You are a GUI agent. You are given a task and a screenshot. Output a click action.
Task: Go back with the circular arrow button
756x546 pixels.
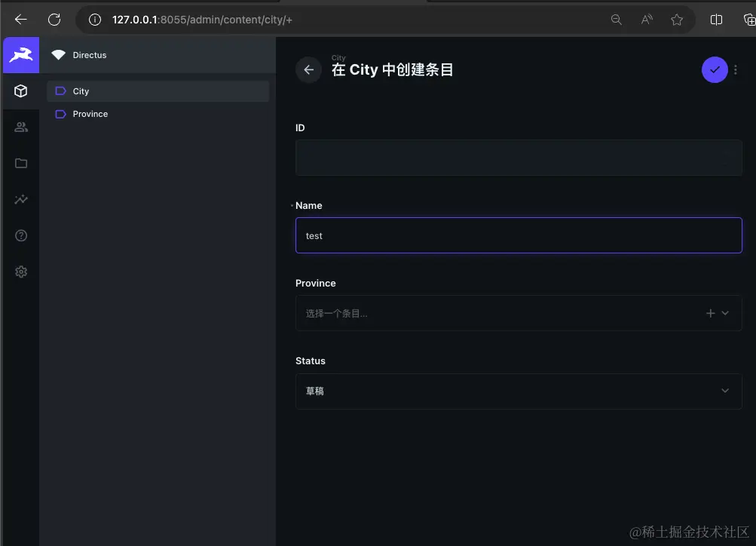308,70
